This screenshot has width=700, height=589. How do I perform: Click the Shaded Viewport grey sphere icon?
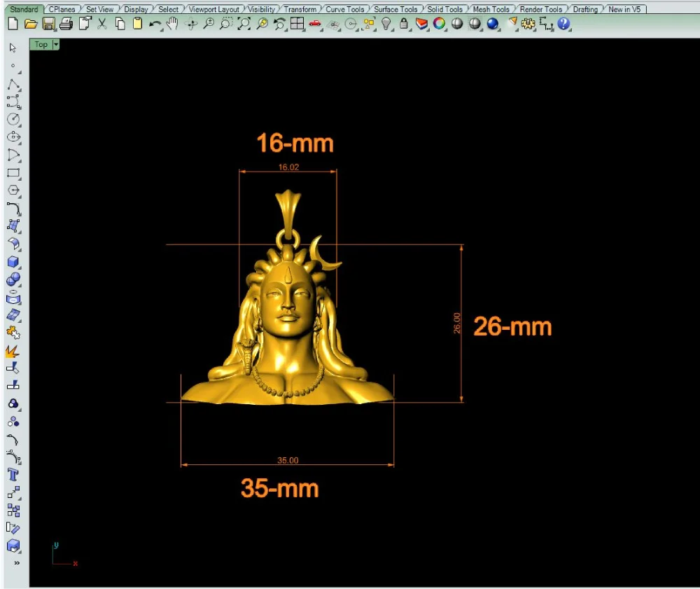[456, 24]
